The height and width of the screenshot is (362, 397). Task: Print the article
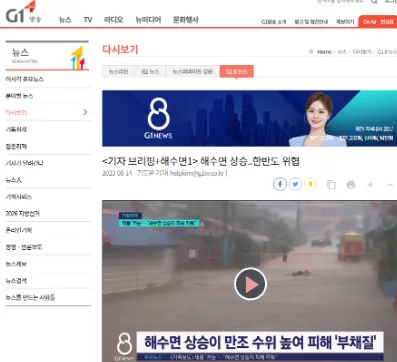(x=351, y=184)
